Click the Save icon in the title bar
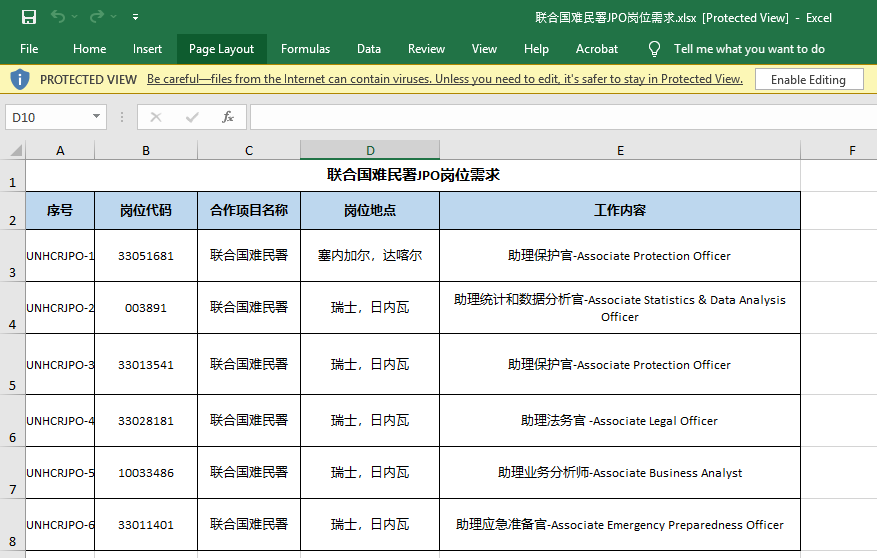877x558 pixels. (29, 17)
